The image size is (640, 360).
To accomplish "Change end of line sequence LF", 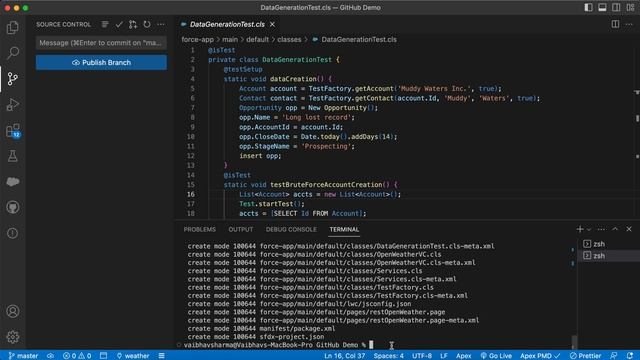I will [x=444, y=356].
